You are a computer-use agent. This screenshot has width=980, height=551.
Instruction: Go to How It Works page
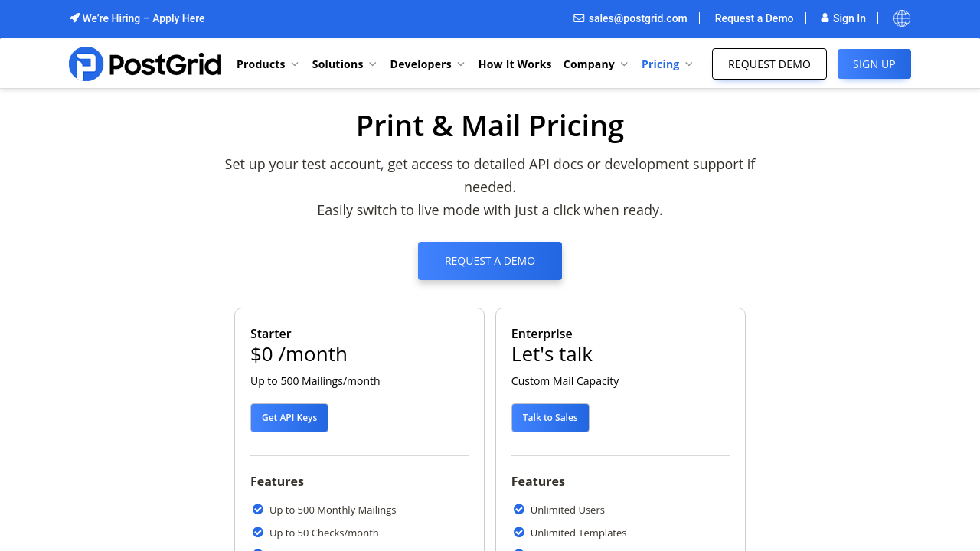(x=514, y=64)
